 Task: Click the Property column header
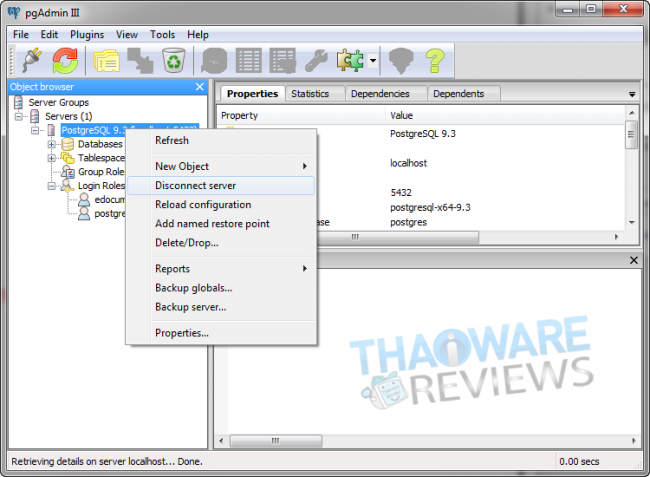pyautogui.click(x=301, y=116)
